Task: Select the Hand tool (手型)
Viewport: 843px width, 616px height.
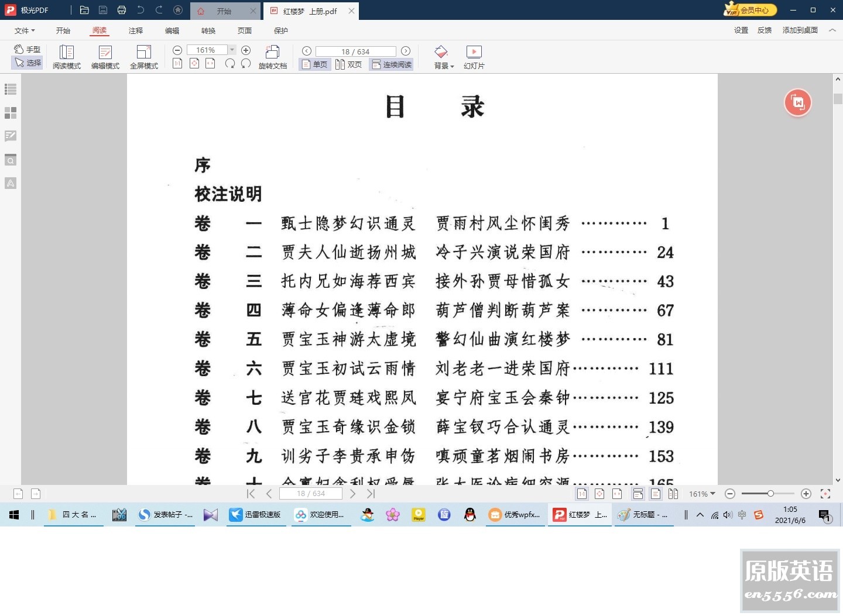Action: 27,49
